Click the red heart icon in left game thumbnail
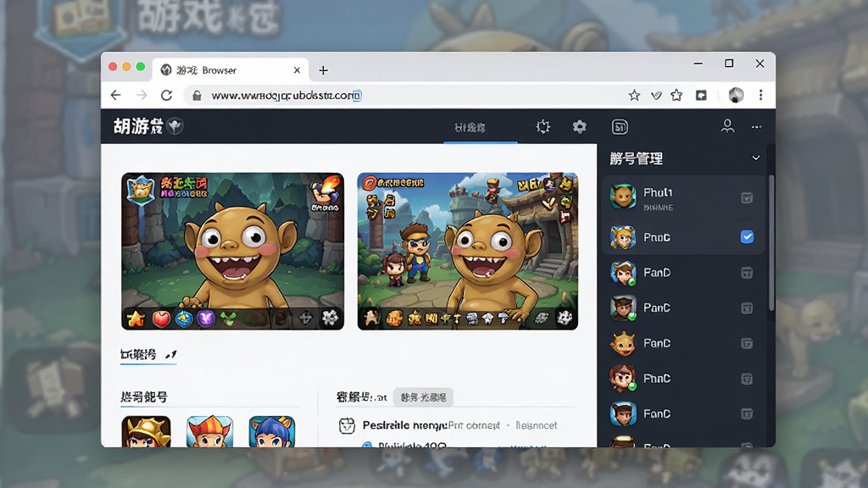The width and height of the screenshot is (868, 488). 161,319
